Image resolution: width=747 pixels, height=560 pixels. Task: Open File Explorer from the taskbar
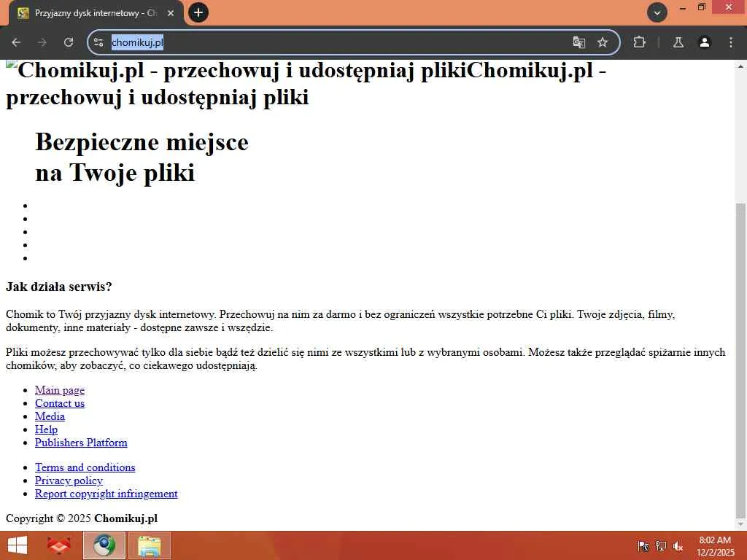149,545
